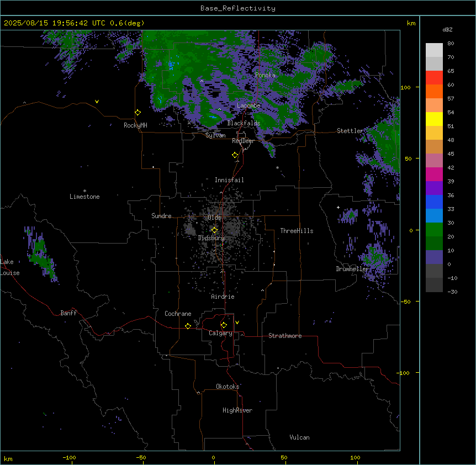Select the Lake Louise label
Screen dimensions: 476x465
(10, 267)
